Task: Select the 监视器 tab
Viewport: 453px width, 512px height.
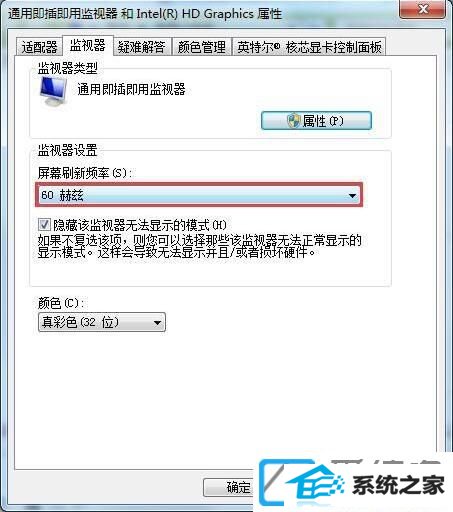Action: click(x=88, y=45)
